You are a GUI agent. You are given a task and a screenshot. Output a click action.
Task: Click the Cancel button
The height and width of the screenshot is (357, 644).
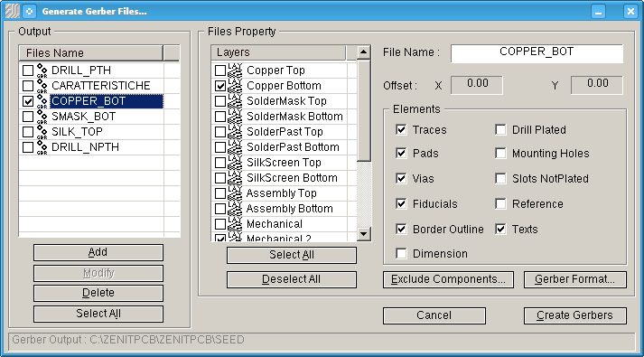(x=434, y=315)
